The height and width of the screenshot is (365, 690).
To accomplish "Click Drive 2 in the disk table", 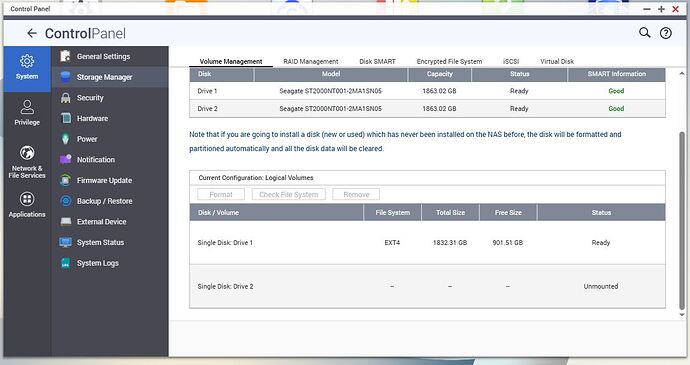I will (x=207, y=109).
